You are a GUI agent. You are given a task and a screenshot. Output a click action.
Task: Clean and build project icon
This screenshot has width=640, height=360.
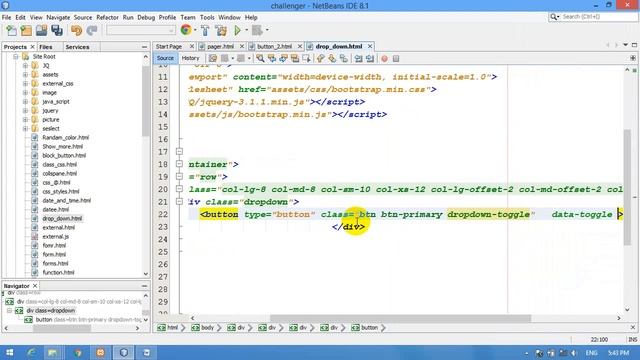[x=221, y=30]
